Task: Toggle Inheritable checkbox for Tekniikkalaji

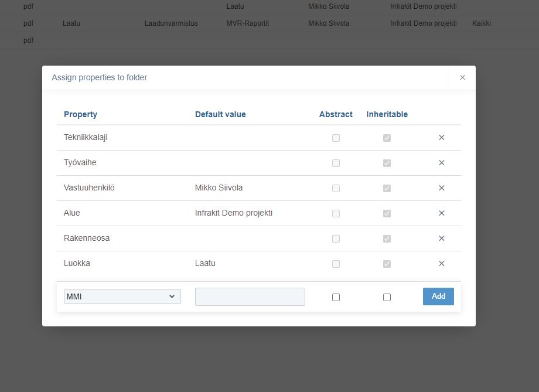Action: pos(387,138)
